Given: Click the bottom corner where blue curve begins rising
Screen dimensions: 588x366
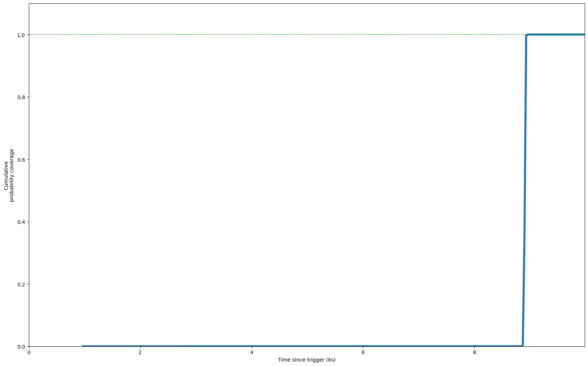Looking at the screenshot, I should pos(522,345).
